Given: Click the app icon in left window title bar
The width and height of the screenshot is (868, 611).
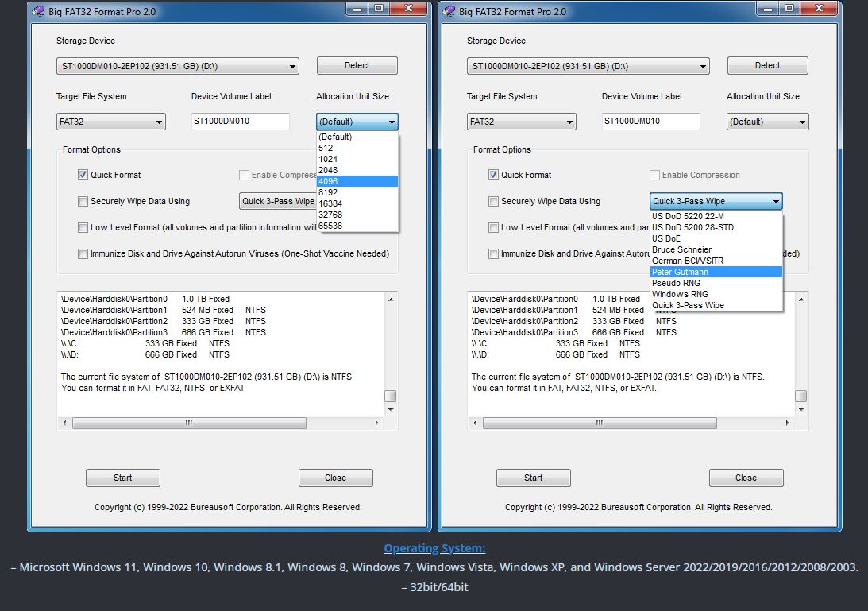Looking at the screenshot, I should (x=38, y=11).
